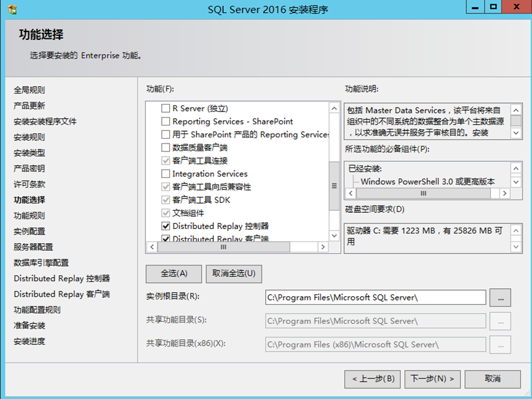
Task: Click down arrow in 磁盘空间要求 box
Action: click(516, 247)
